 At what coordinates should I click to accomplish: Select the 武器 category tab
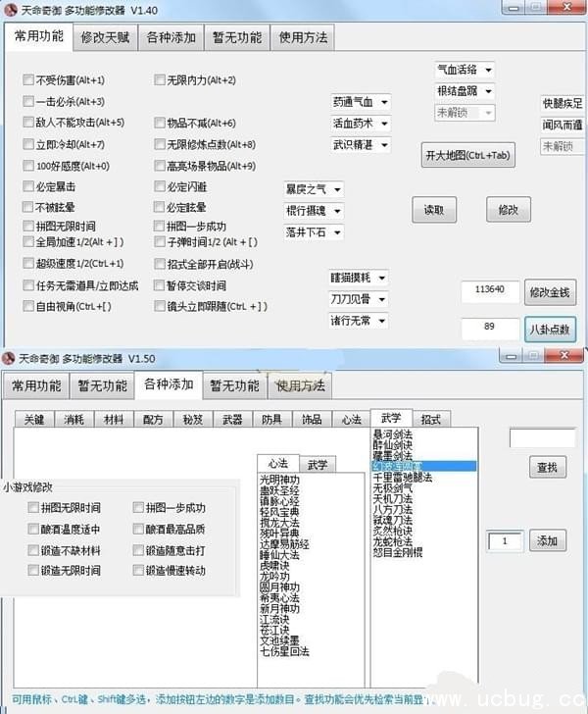point(231,420)
